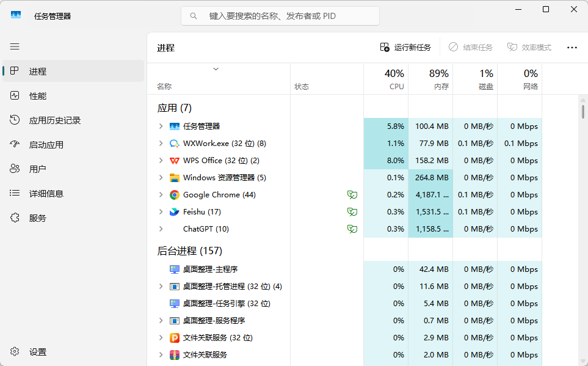This screenshot has width=588, height=366.
Task: Click the 桌面整理-主程序 icon
Action: tap(175, 269)
